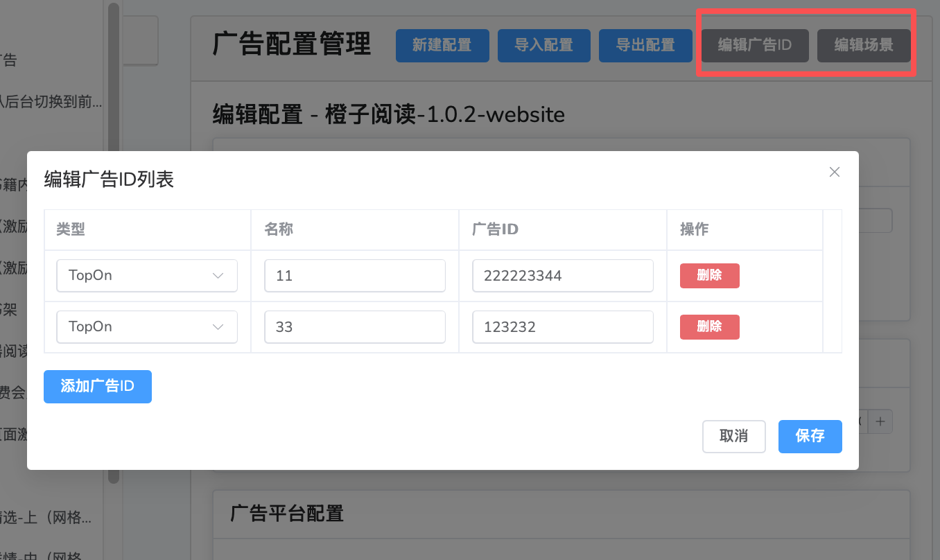Open 导入配置 in the header
Screen dimensions: 940x560
point(543,46)
